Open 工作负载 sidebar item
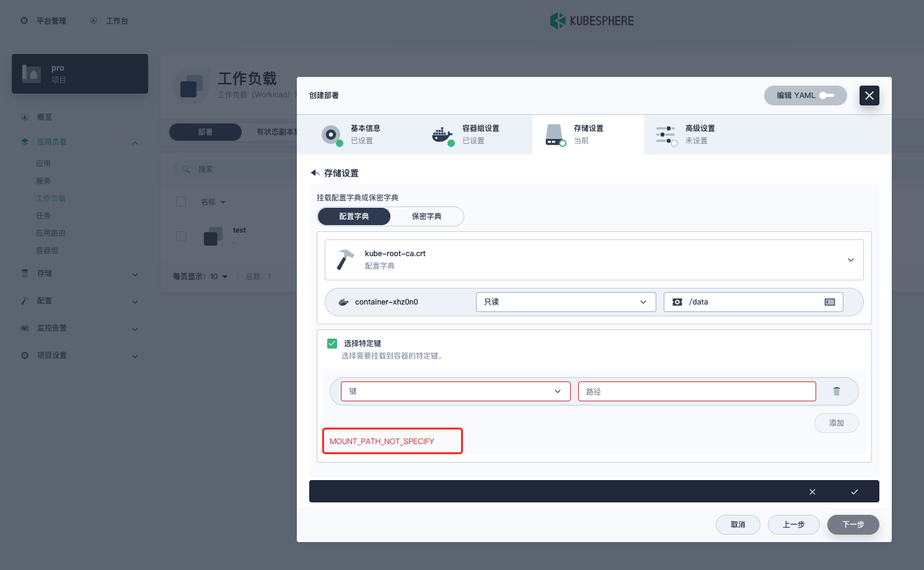Image resolution: width=924 pixels, height=570 pixels. point(51,198)
